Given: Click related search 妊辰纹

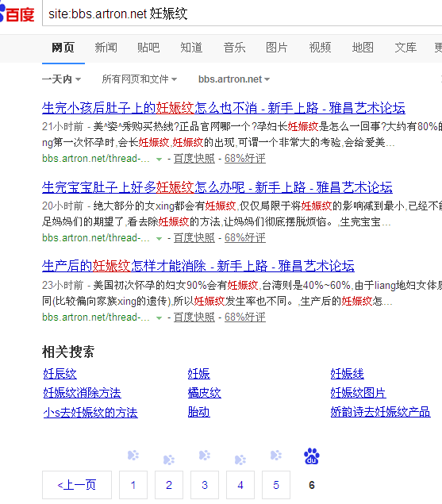Looking at the screenshot, I should pos(60,374).
